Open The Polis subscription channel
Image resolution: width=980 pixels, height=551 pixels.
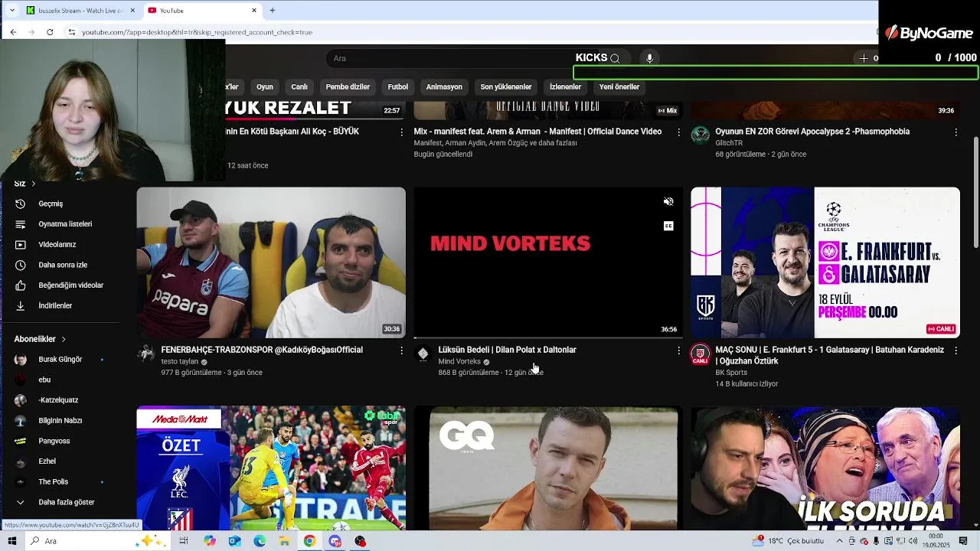point(53,481)
